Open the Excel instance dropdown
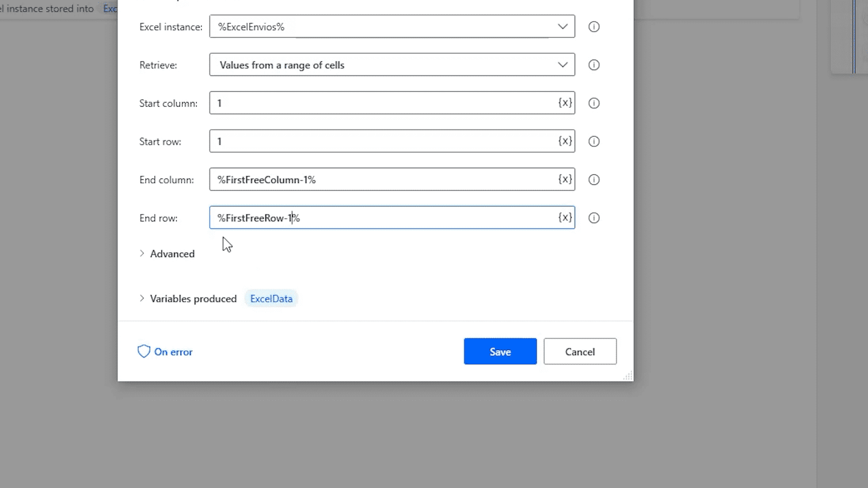Image resolution: width=868 pixels, height=488 pixels. (562, 27)
